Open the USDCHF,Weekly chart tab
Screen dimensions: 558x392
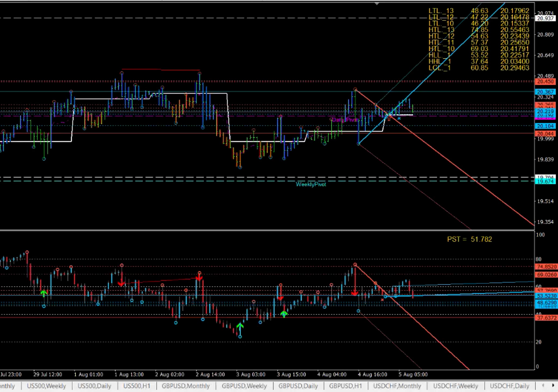coord(455,386)
